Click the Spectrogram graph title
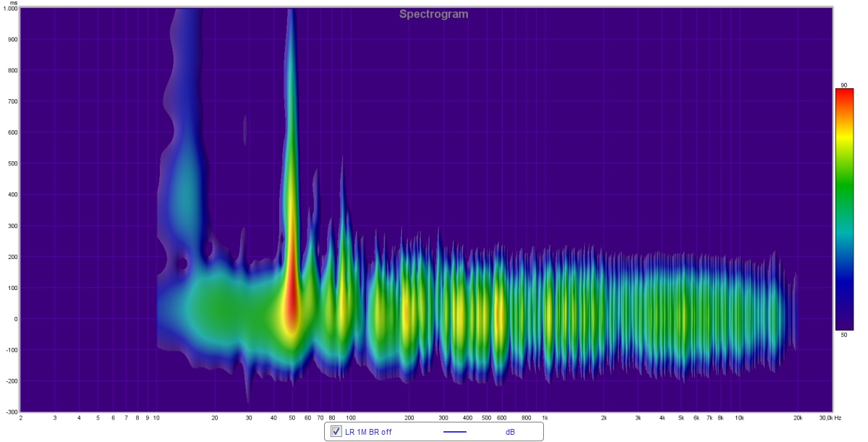 click(433, 14)
